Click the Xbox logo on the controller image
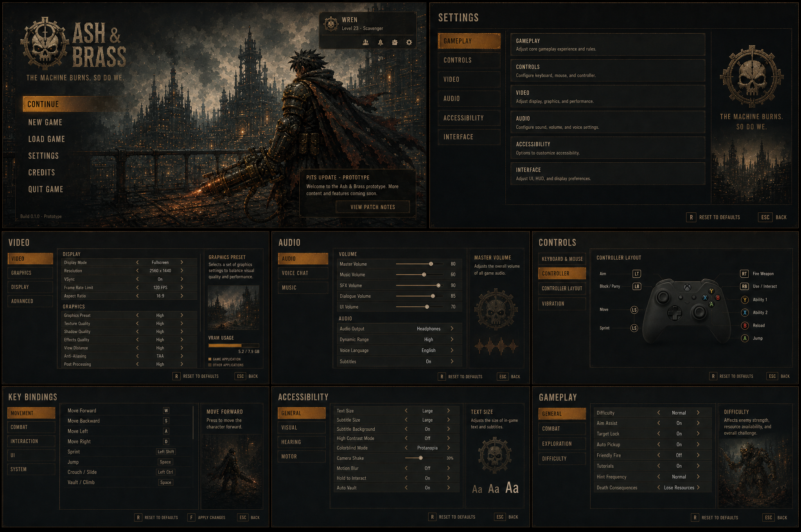This screenshot has height=532, width=801. (687, 288)
